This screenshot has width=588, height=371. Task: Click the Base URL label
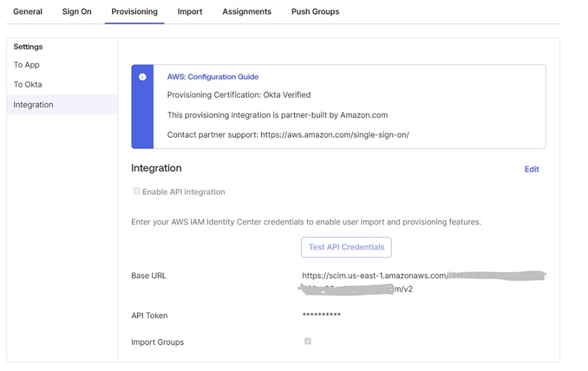click(x=149, y=275)
